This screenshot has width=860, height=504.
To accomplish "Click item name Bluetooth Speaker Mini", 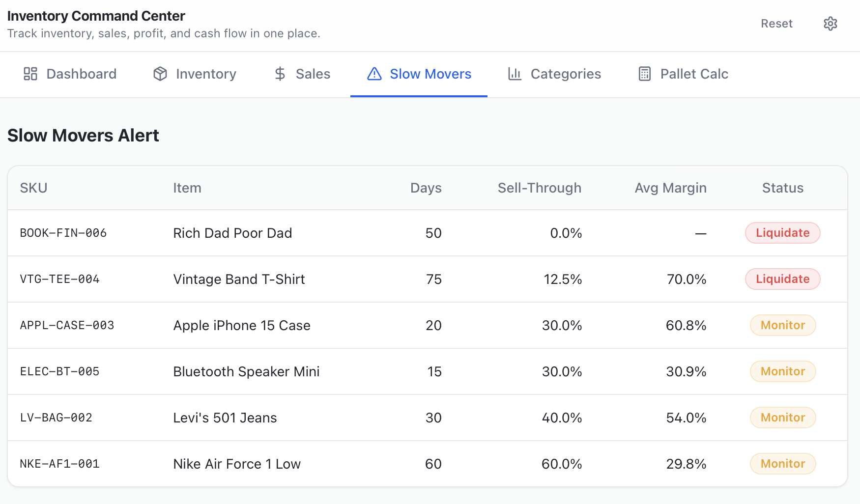I will (246, 371).
